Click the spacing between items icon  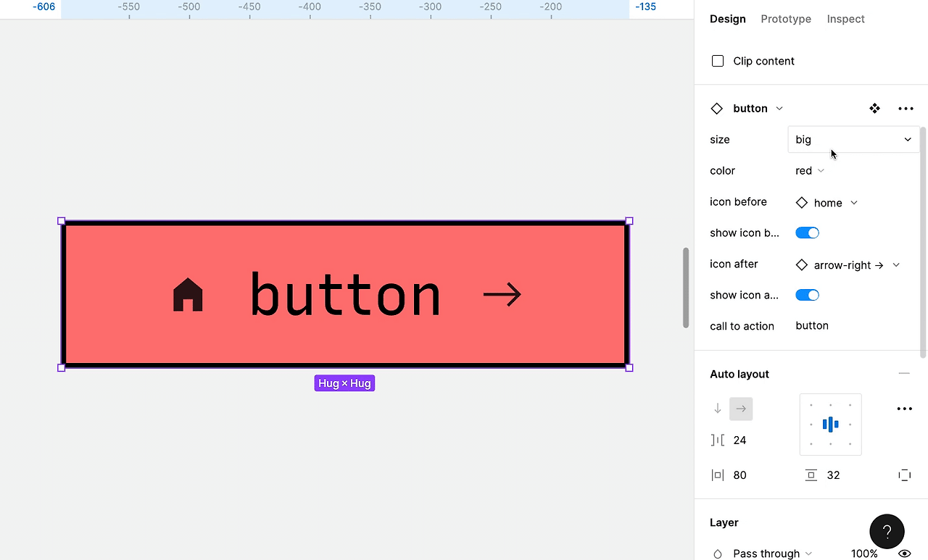(x=717, y=440)
